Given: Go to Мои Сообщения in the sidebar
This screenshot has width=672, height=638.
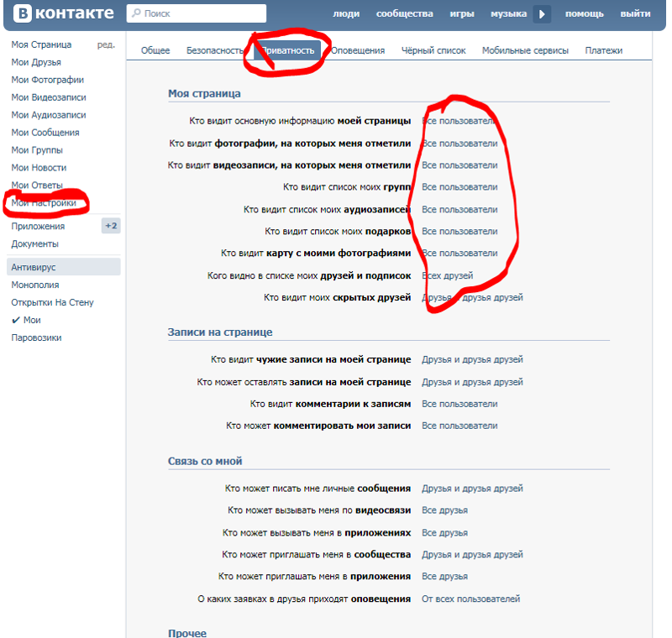Looking at the screenshot, I should (x=45, y=133).
